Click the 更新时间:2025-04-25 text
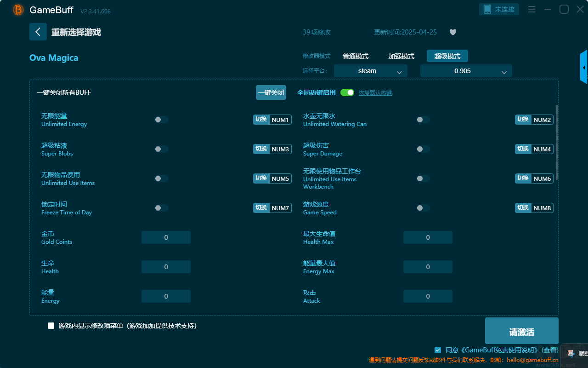This screenshot has height=368, width=588. [x=405, y=32]
